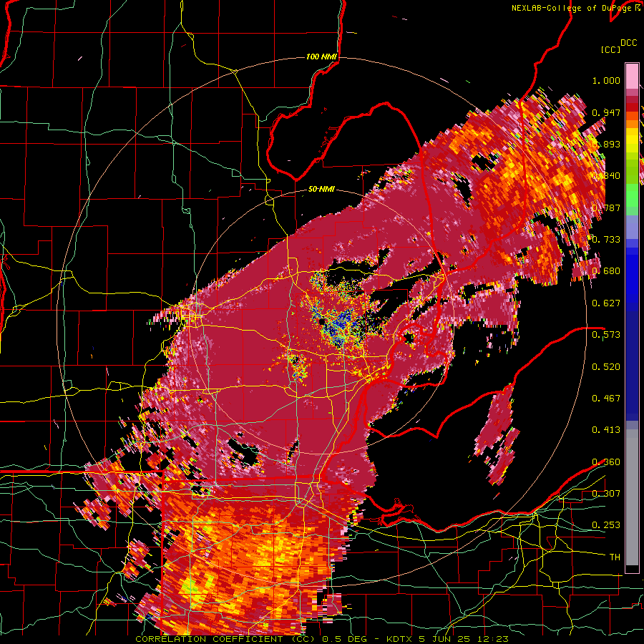Click the 0.680 scale value

click(x=606, y=271)
